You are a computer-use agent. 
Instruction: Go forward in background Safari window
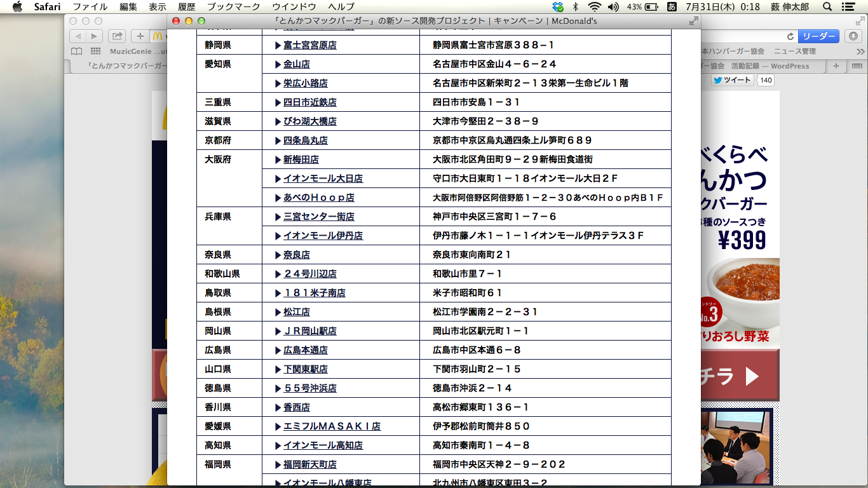click(x=94, y=36)
